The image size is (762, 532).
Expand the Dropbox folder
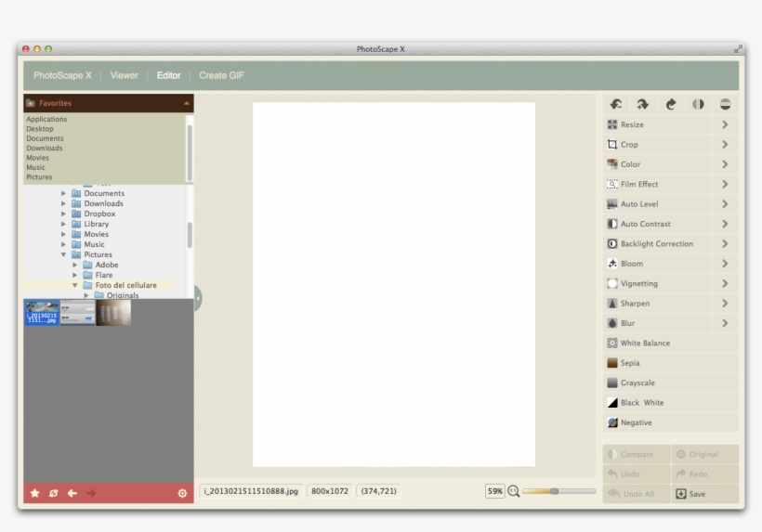[x=64, y=214]
